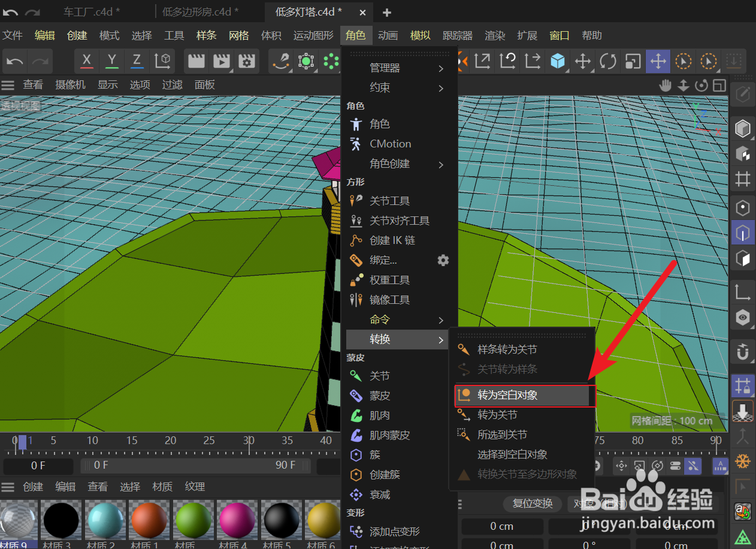Close the 低多灯塔.c4d tab

[x=362, y=12]
